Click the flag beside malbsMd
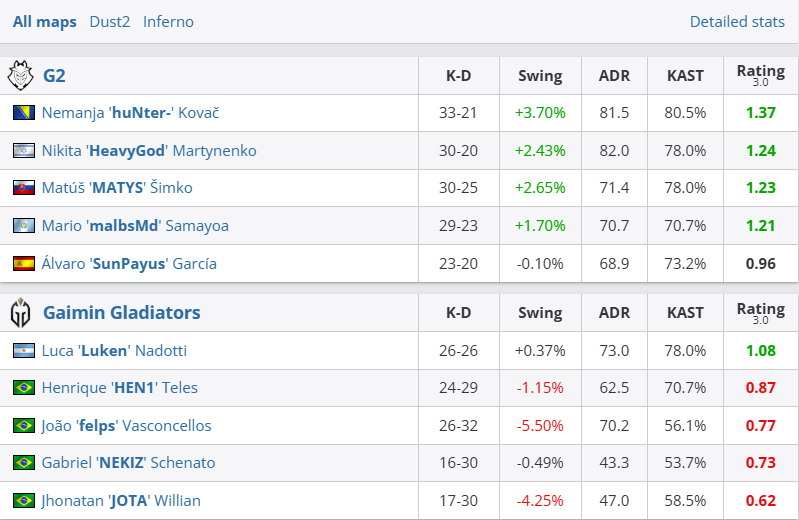This screenshot has width=799, height=520. (x=24, y=226)
